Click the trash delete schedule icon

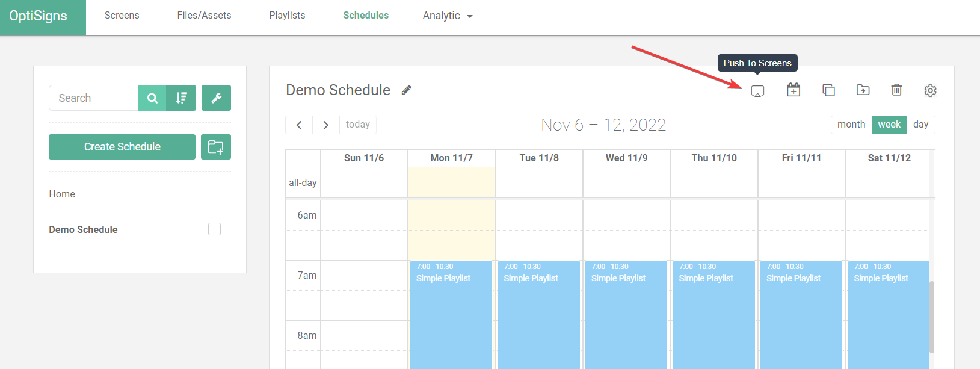tap(896, 90)
